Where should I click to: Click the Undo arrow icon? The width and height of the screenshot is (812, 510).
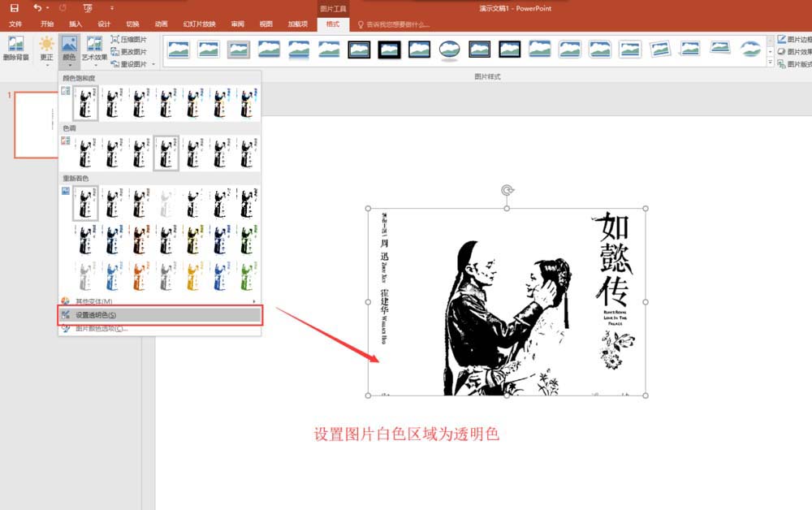click(37, 8)
